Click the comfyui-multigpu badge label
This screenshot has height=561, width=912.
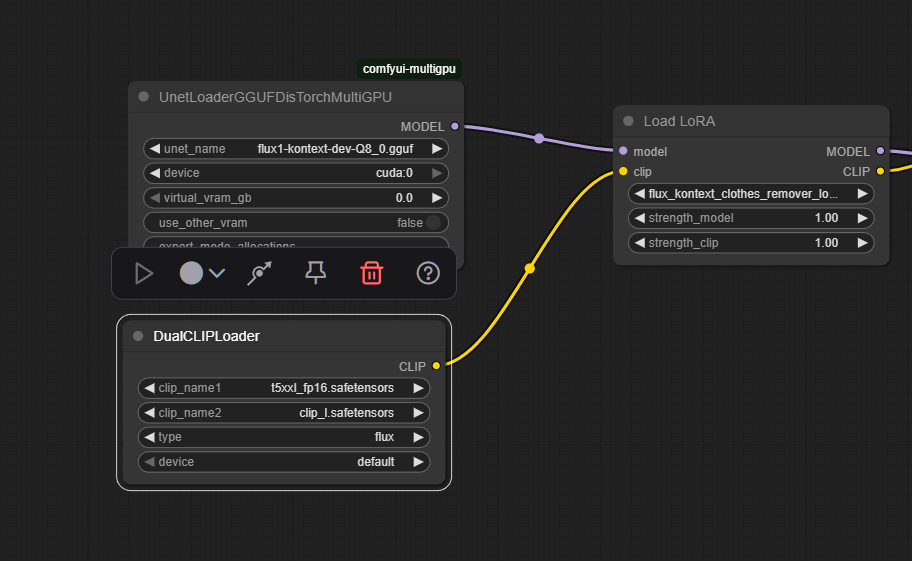pos(409,69)
